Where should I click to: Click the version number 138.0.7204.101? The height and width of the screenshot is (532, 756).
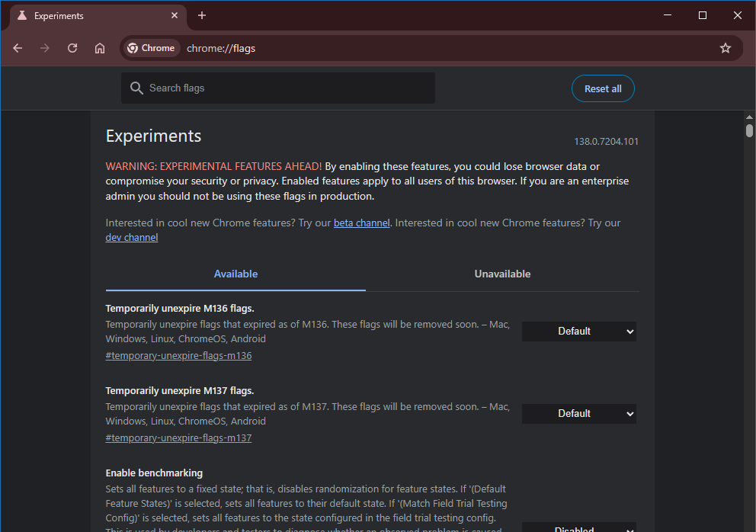click(606, 141)
